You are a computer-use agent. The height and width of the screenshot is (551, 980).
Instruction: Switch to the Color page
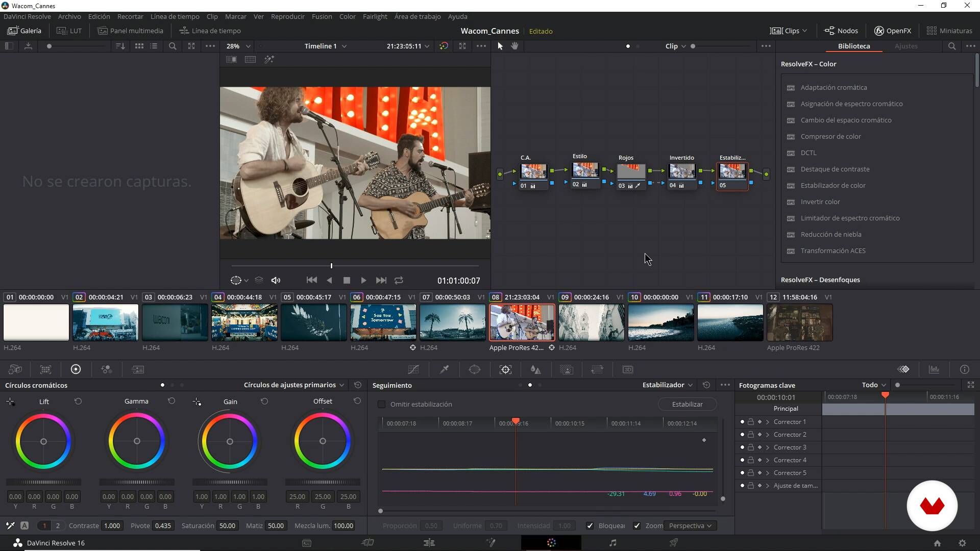[551, 543]
